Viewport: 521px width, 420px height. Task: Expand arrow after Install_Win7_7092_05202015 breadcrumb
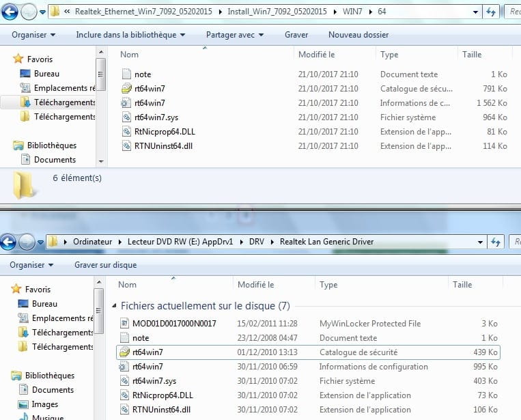pyautogui.click(x=335, y=12)
